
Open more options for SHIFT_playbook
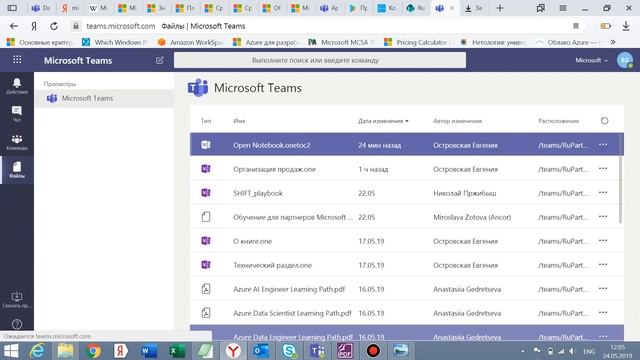click(603, 193)
